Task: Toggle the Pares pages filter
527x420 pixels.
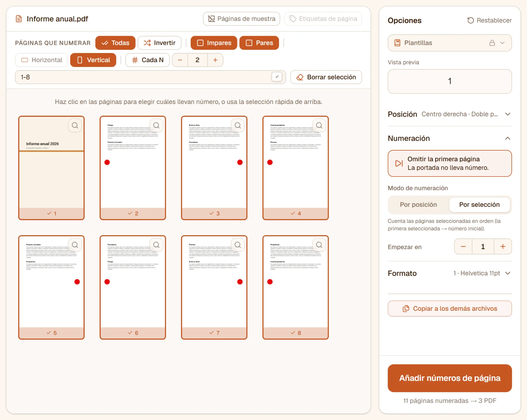Action: (x=259, y=43)
